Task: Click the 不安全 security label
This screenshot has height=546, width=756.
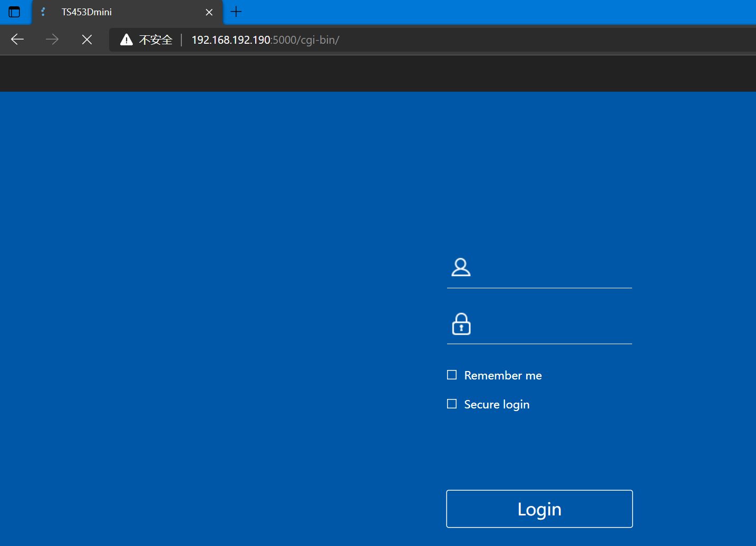Action: (156, 40)
